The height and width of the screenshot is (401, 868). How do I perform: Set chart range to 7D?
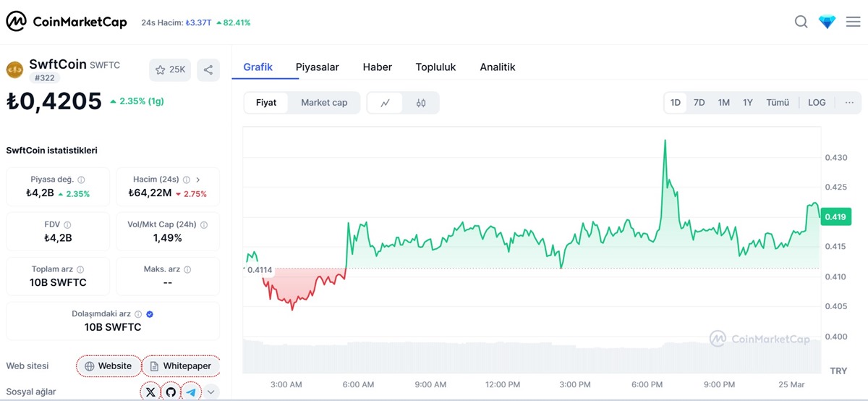point(699,103)
